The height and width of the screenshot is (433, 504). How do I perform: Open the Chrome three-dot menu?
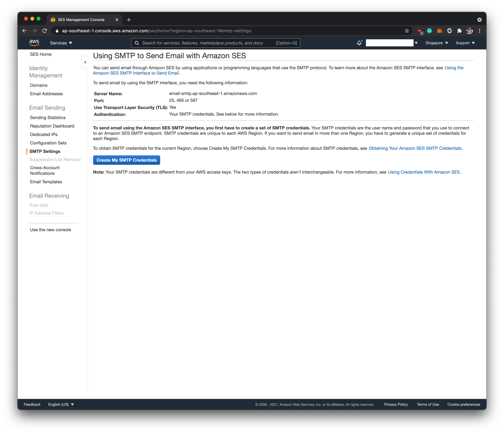point(479,31)
